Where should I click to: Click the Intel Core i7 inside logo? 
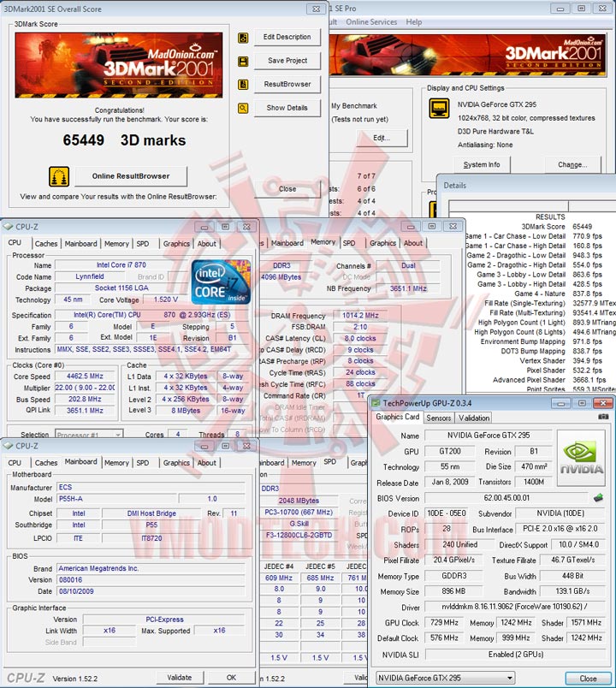pos(221,282)
